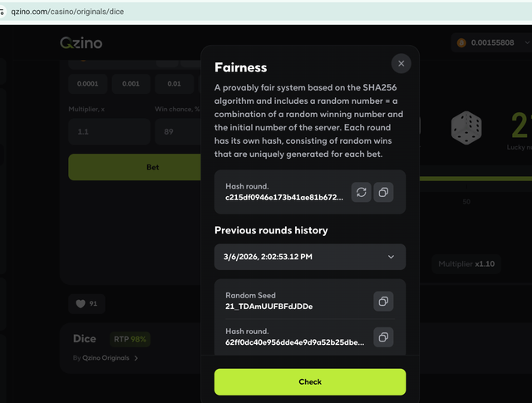Click the RTP 98% badge

click(x=130, y=339)
